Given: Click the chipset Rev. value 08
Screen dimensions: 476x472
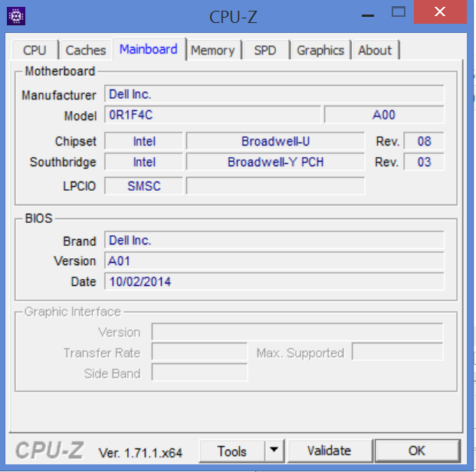Looking at the screenshot, I should coord(424,141).
